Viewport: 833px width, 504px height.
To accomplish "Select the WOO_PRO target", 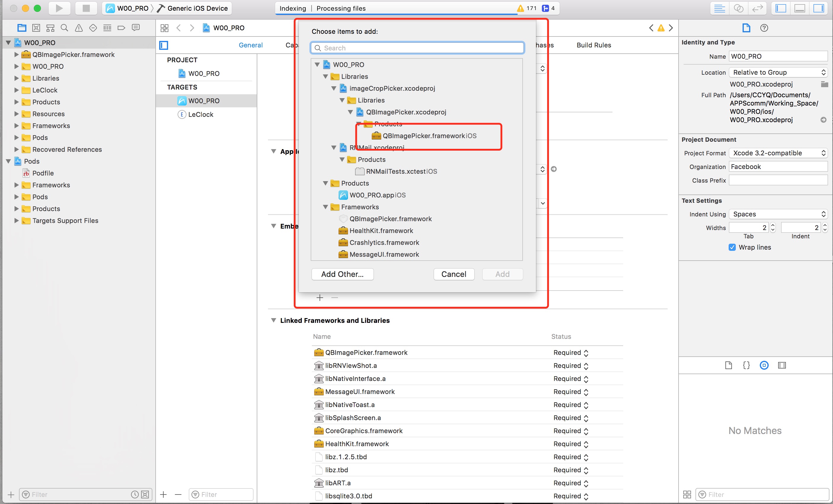I will (206, 101).
